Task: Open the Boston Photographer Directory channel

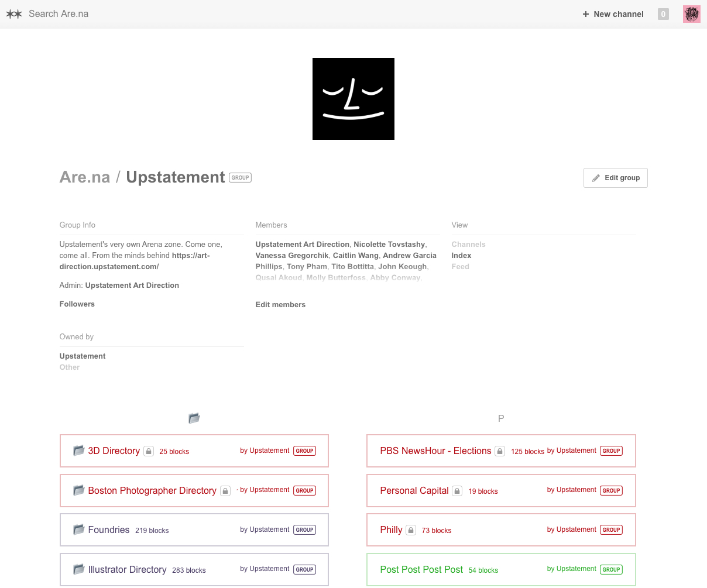Action: tap(194, 490)
